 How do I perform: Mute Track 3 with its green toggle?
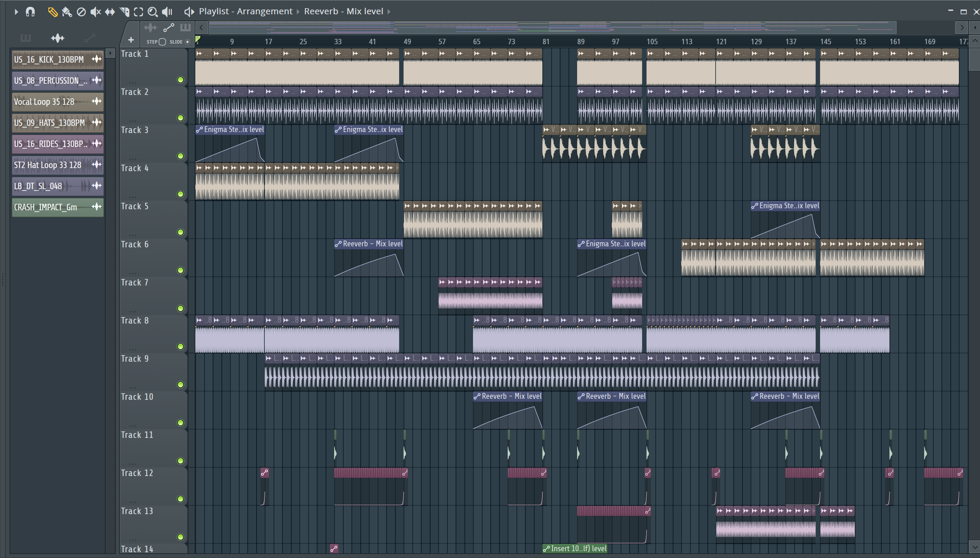pyautogui.click(x=180, y=156)
